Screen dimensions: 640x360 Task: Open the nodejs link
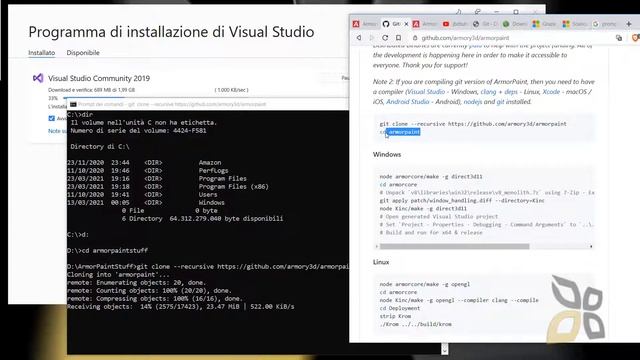pyautogui.click(x=473, y=102)
